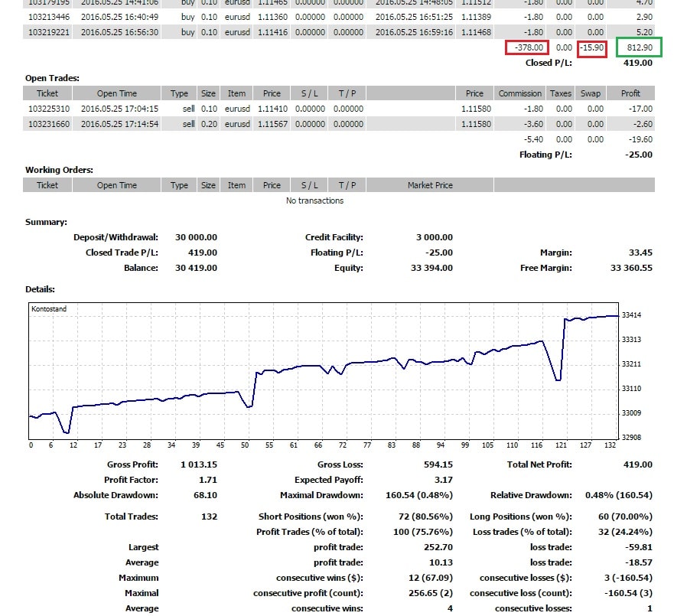
Task: Click the Commission column header in Open Trades
Action: coord(519,93)
